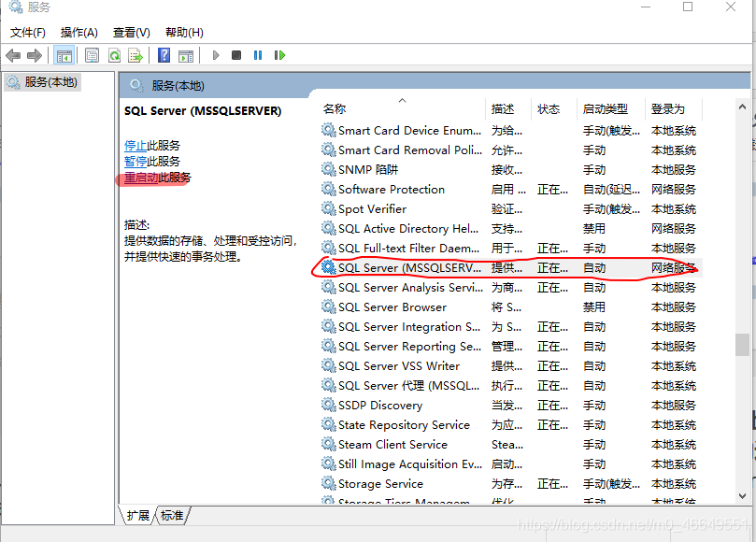
Task: Select Spot Verifier service gear icon
Action: tap(328, 208)
